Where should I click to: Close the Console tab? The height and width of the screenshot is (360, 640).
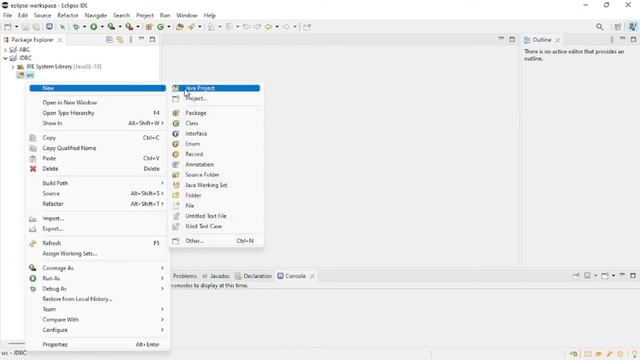coord(312,276)
